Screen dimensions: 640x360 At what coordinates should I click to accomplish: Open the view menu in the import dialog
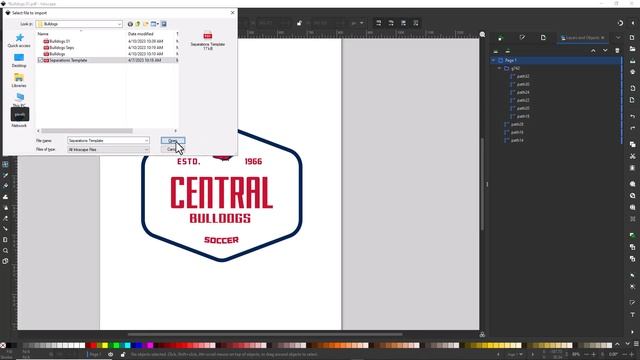(155, 24)
